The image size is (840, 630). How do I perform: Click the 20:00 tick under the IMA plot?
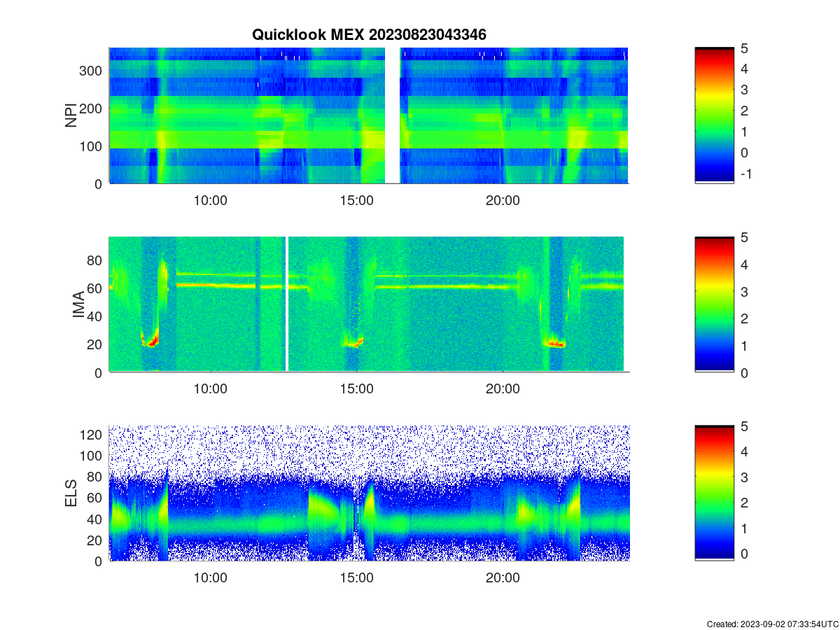click(x=503, y=389)
